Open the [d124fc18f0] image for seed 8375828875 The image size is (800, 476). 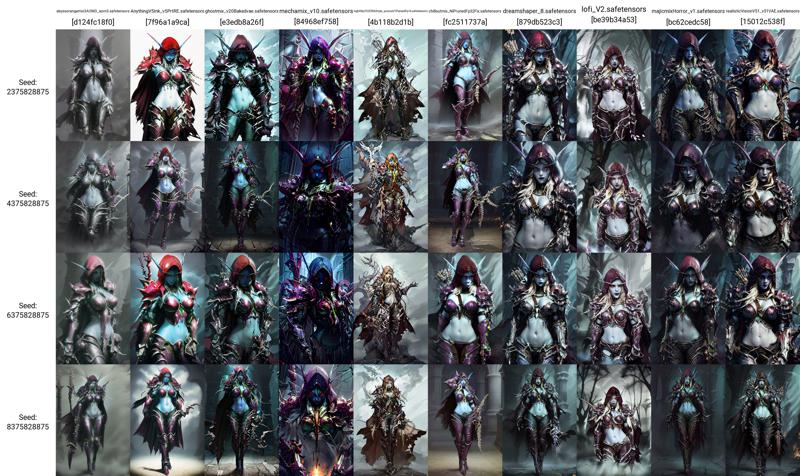point(93,420)
